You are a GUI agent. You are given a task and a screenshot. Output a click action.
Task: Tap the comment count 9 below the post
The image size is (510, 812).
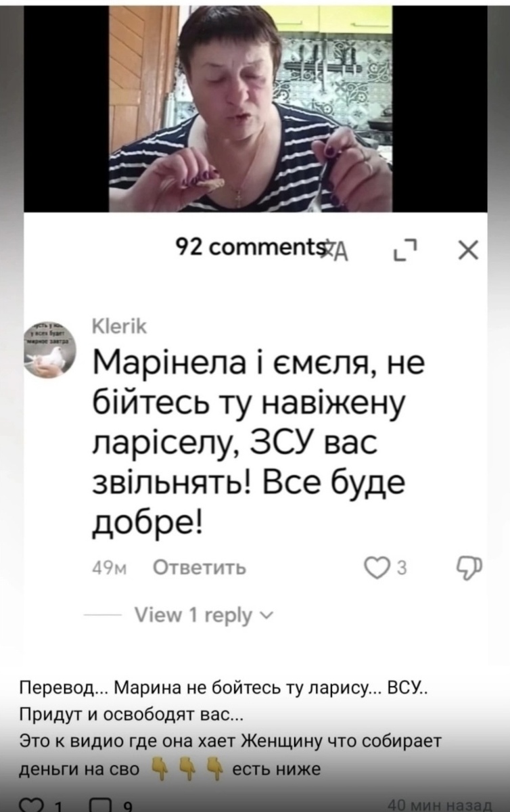click(126, 805)
